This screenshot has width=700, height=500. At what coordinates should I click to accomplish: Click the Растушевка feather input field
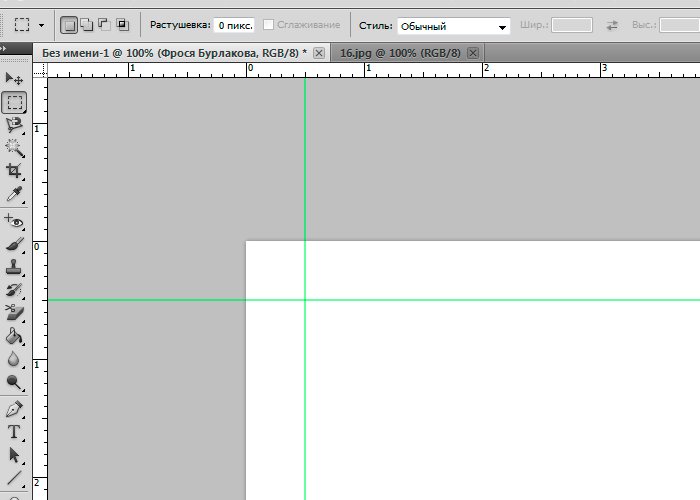(234, 24)
